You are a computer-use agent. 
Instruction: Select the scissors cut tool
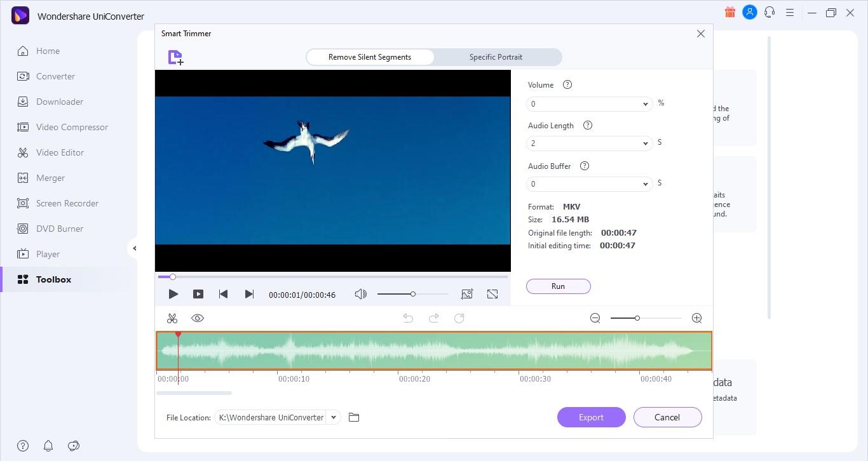point(172,318)
